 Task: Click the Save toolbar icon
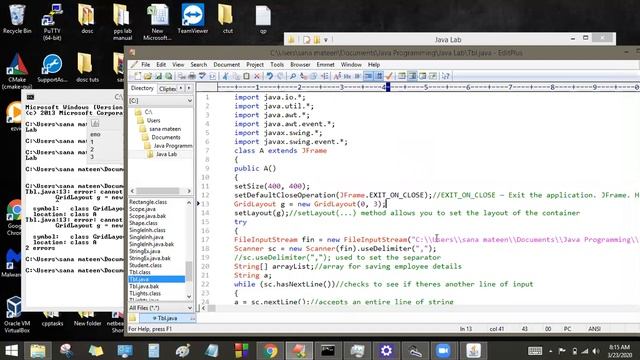pos(158,76)
